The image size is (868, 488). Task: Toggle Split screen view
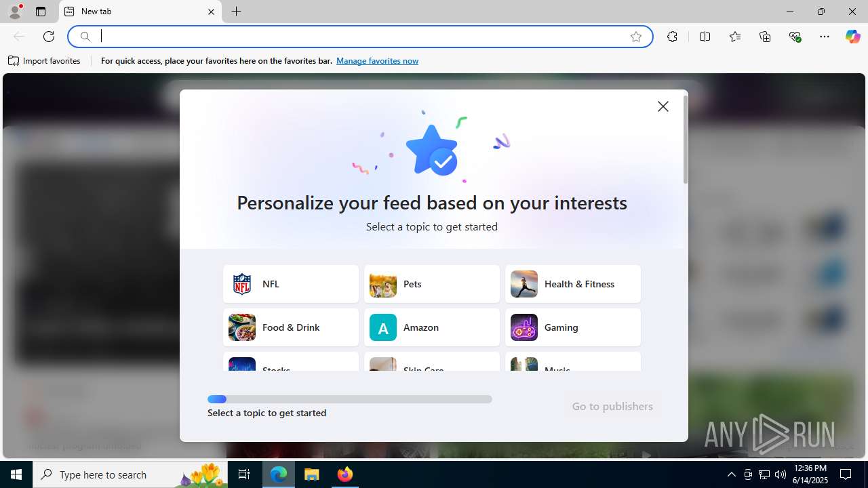pyautogui.click(x=705, y=37)
